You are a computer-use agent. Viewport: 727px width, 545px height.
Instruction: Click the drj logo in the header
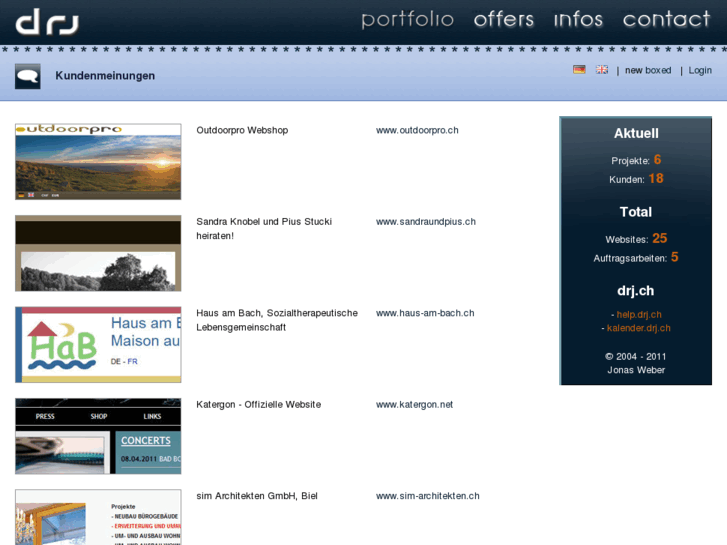47,22
